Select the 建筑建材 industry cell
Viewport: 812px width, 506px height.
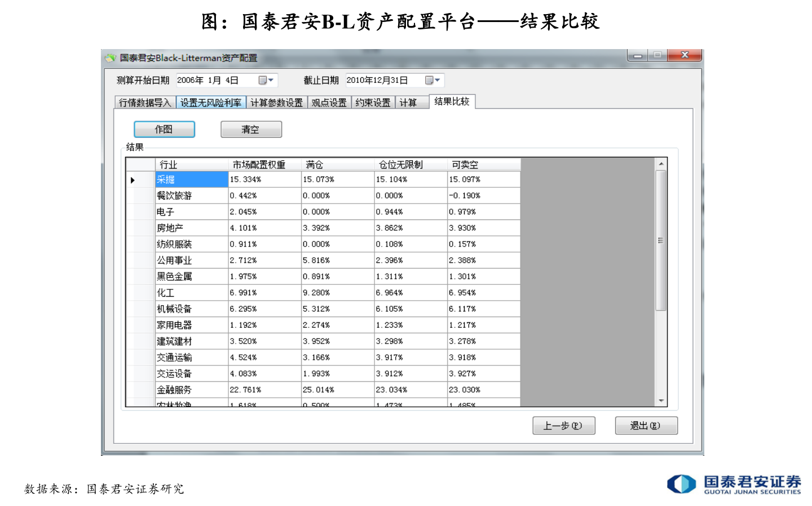click(x=191, y=341)
